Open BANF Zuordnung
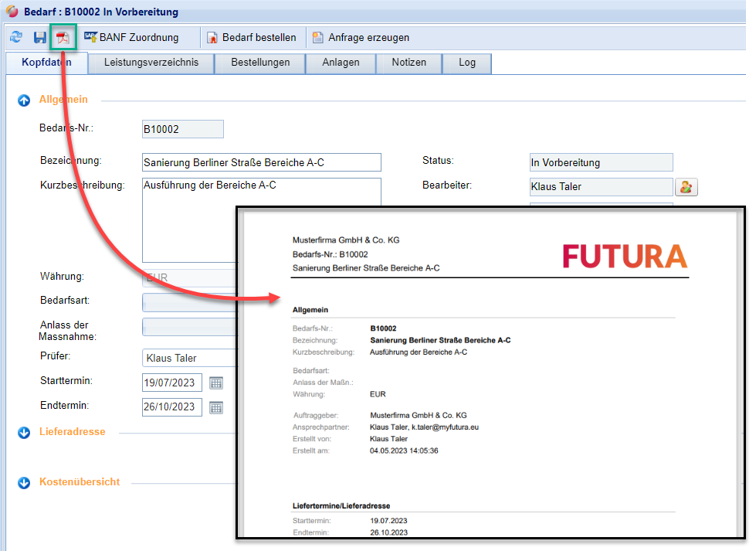 pos(131,37)
